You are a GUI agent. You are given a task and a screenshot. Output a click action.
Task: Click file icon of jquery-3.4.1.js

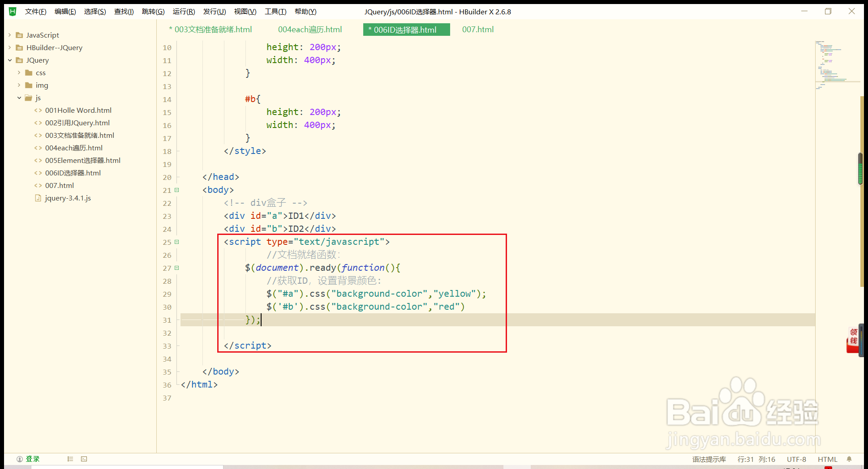[38, 198]
